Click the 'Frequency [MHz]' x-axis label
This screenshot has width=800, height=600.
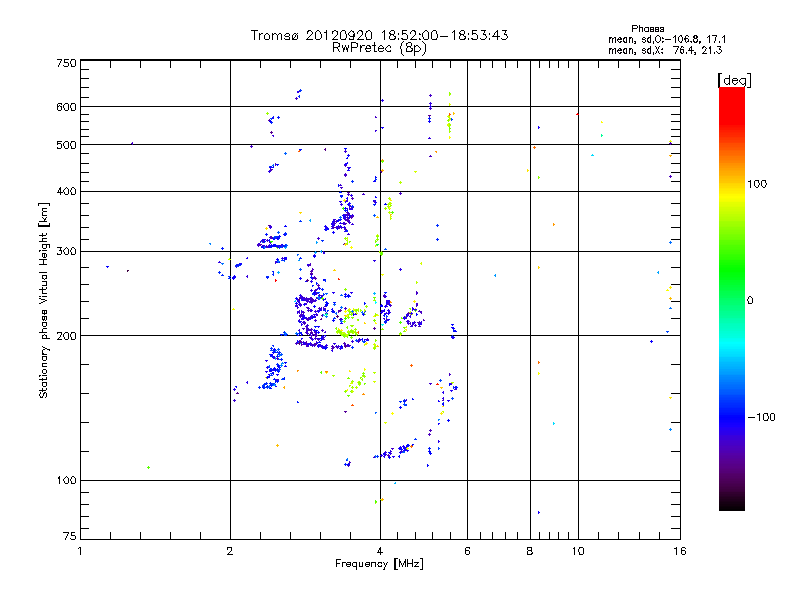pos(379,564)
